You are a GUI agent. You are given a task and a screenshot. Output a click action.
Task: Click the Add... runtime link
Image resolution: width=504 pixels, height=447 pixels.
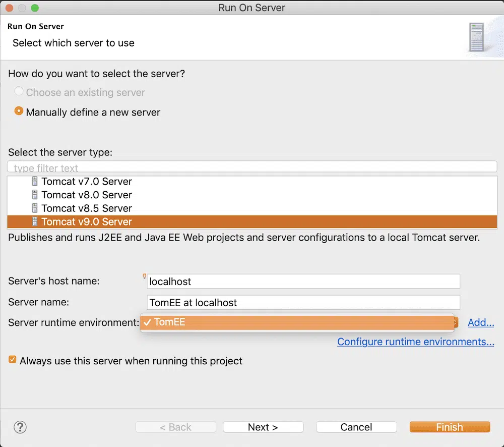coord(480,322)
